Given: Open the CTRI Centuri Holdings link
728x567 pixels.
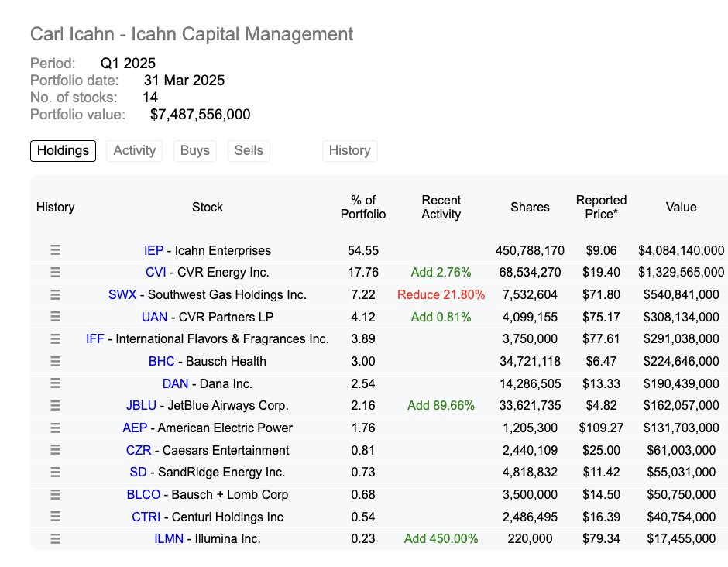Looking at the screenshot, I should 207,517.
